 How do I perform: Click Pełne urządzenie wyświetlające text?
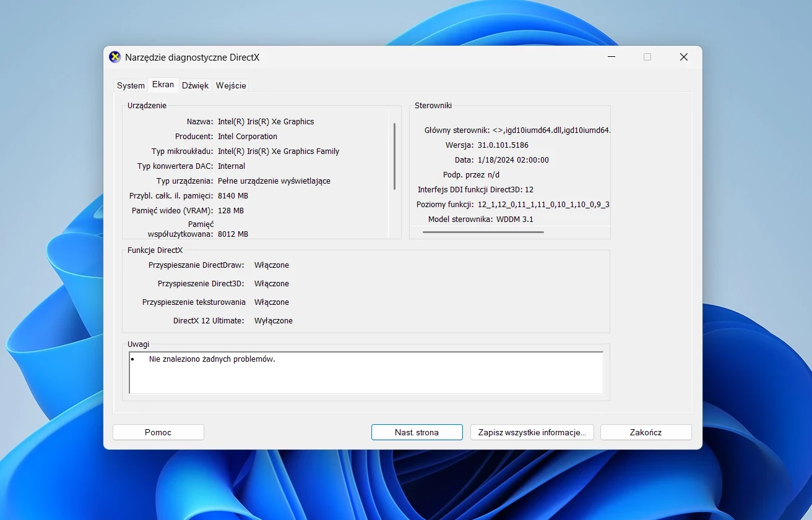[x=274, y=181]
